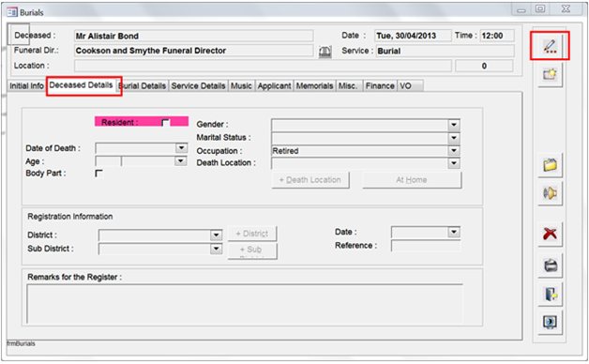Image resolution: width=589 pixels, height=364 pixels.
Task: Click the Age number field
Action: click(x=108, y=161)
